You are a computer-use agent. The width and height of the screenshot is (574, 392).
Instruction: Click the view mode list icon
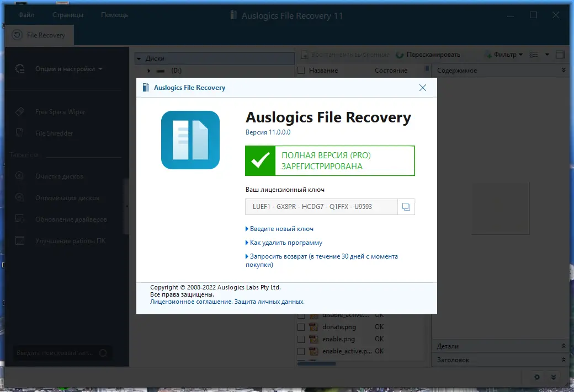pyautogui.click(x=534, y=55)
